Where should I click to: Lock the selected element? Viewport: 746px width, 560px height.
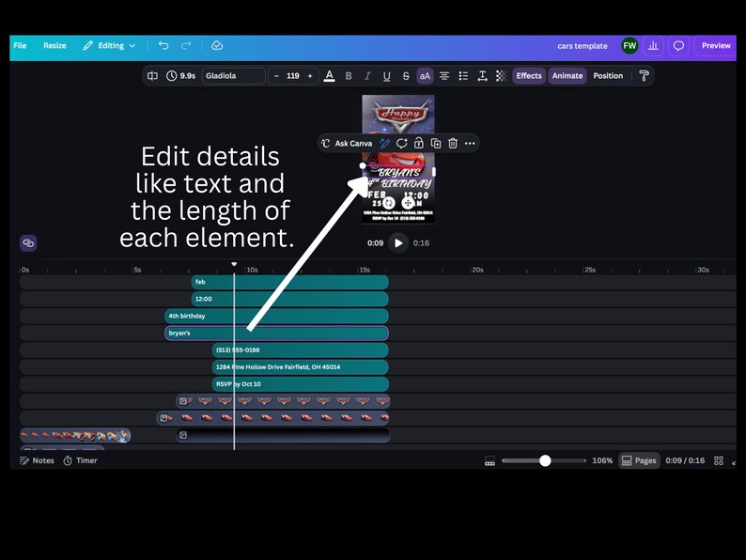point(419,143)
